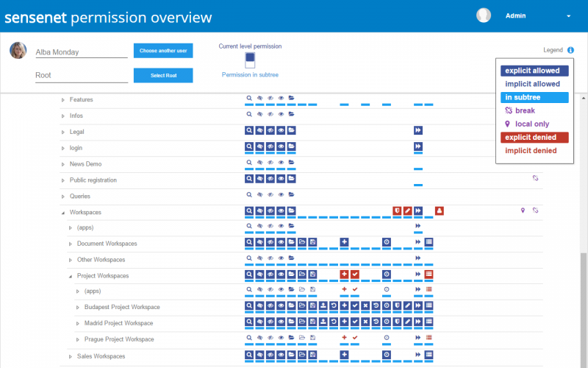Click the Alba Monday user name field
The width and height of the screenshot is (588, 368).
[82, 52]
